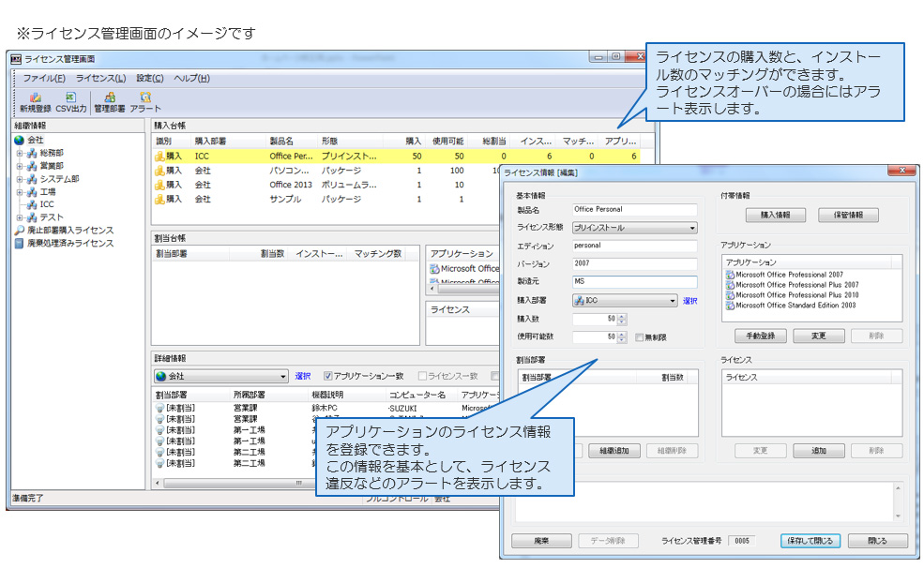Click the 製造元 field showing MS
The height and width of the screenshot is (583, 924).
click(635, 281)
